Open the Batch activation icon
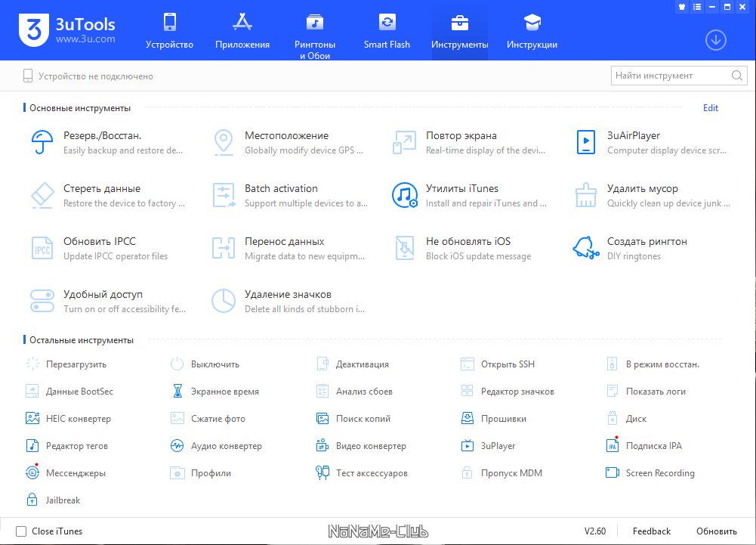Image resolution: width=756 pixels, height=545 pixels. pyautogui.click(x=224, y=195)
